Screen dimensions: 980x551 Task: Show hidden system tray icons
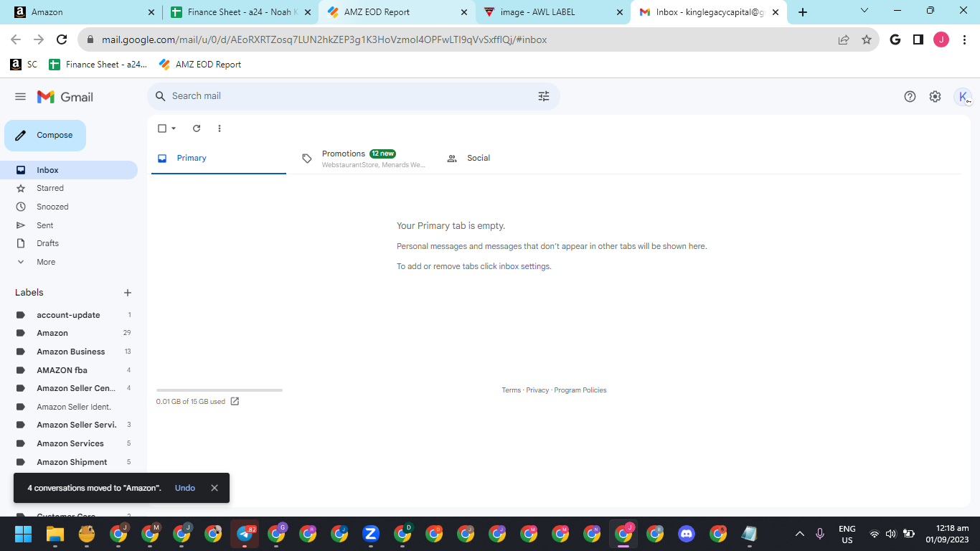pos(800,534)
